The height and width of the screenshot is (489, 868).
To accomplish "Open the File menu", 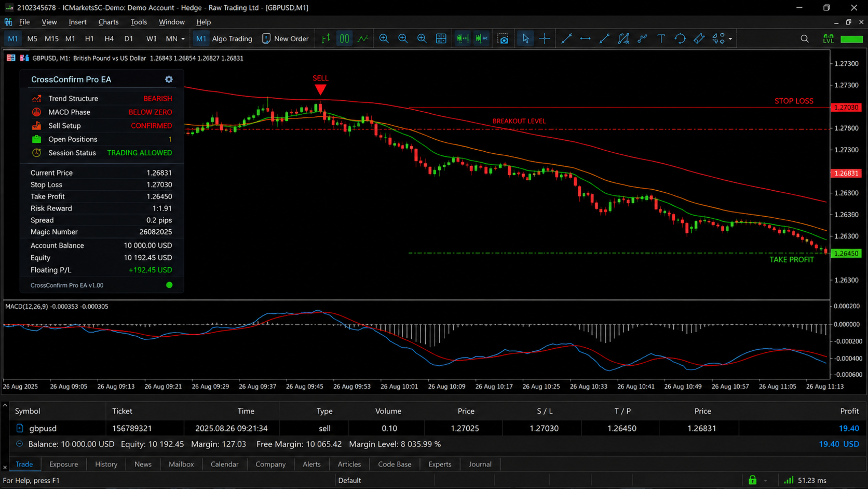I will tap(24, 22).
